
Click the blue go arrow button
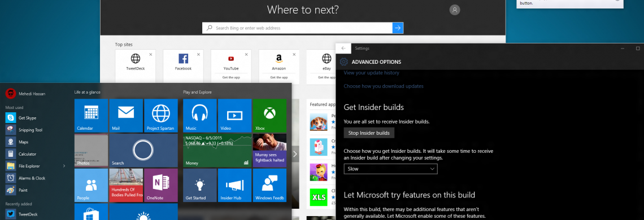pyautogui.click(x=398, y=28)
